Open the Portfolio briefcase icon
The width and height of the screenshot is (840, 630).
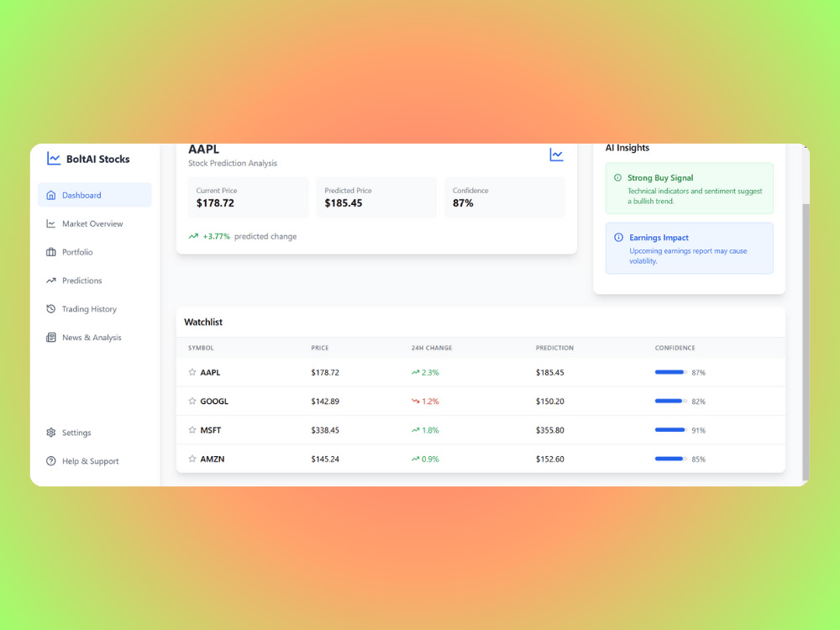click(x=51, y=251)
